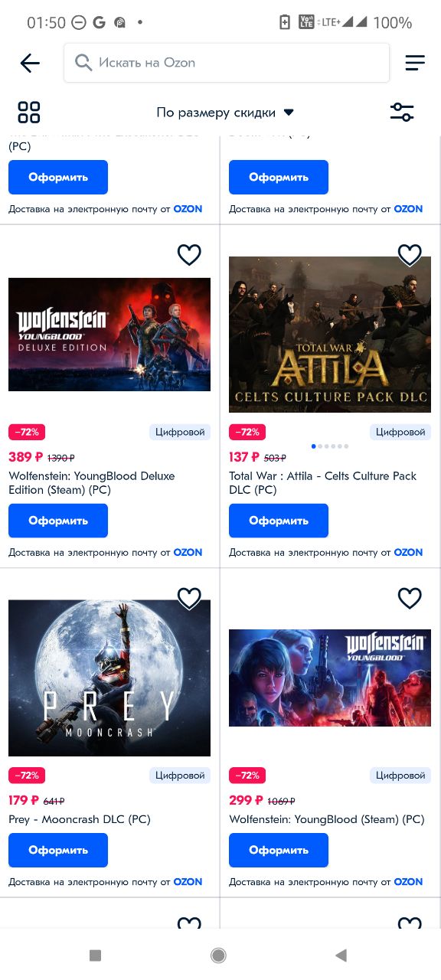Tap the Android home navigation button

point(218,955)
